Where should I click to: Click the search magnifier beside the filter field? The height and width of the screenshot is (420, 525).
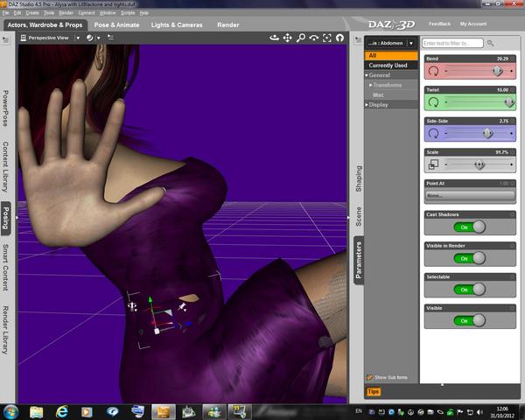click(490, 43)
